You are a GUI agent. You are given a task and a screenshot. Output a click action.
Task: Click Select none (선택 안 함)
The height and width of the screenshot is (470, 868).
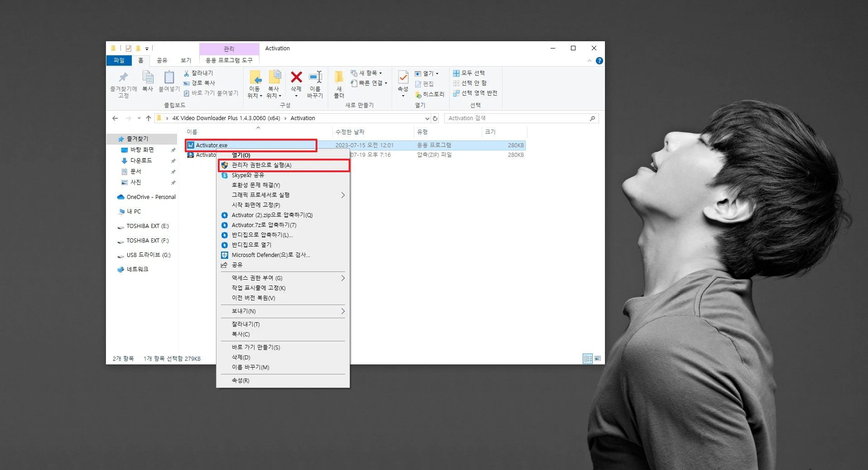coord(470,83)
